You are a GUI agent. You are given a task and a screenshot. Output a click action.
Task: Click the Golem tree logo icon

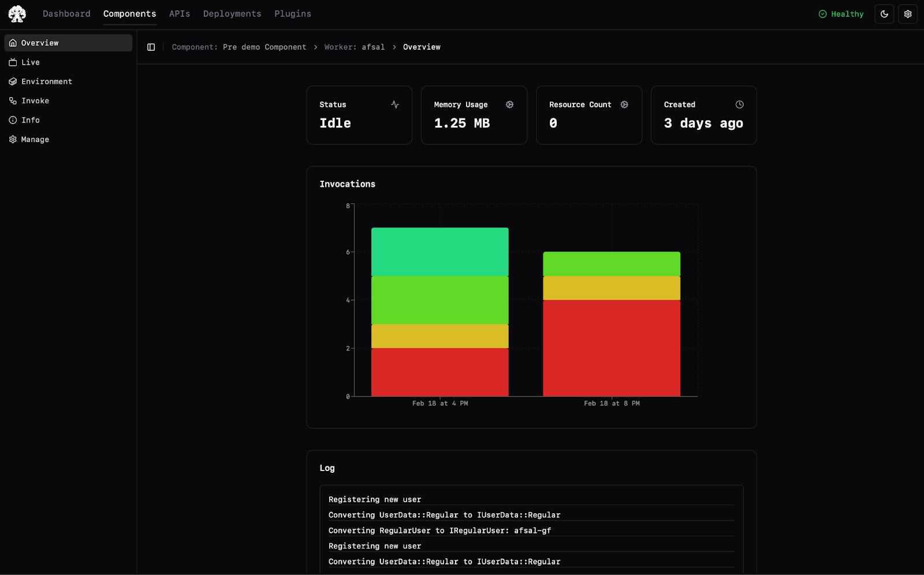[17, 14]
